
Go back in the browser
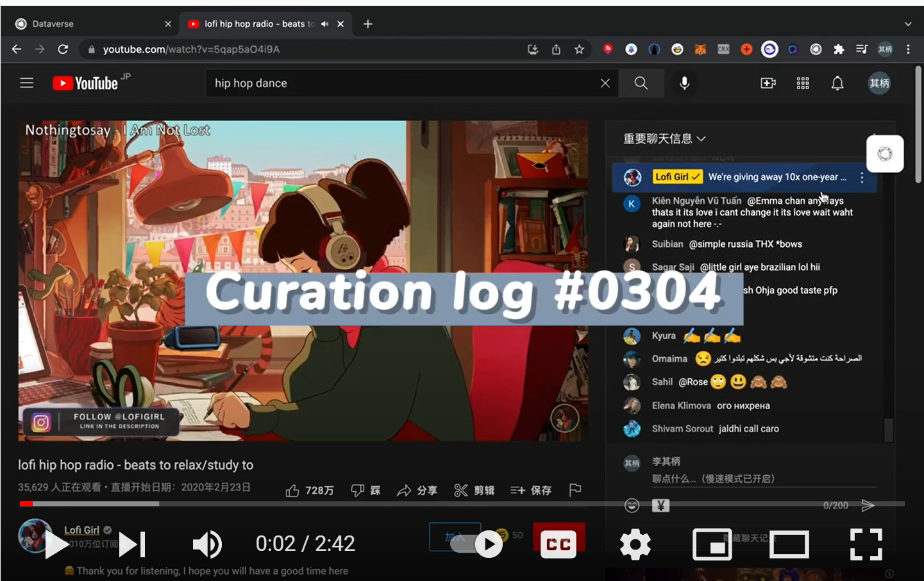coord(17,49)
